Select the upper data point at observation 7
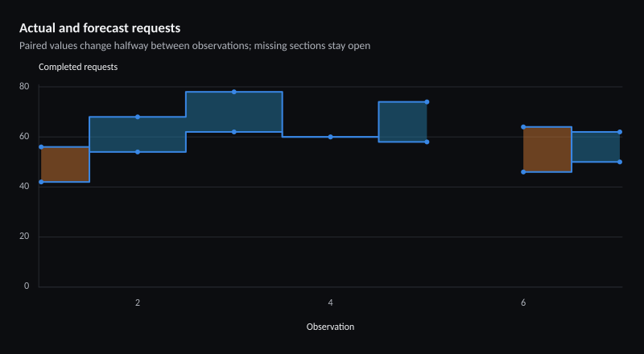The width and height of the screenshot is (644, 354). [x=620, y=132]
